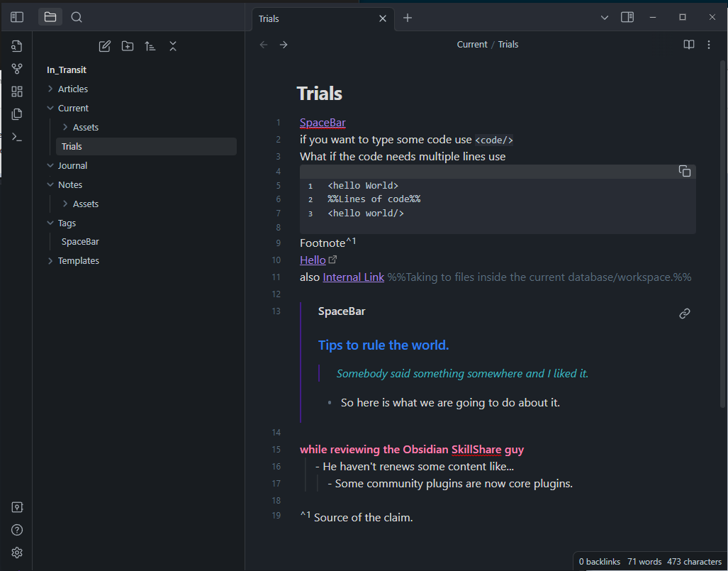
Task: Open command palette icon in ribbon
Action: 17,137
